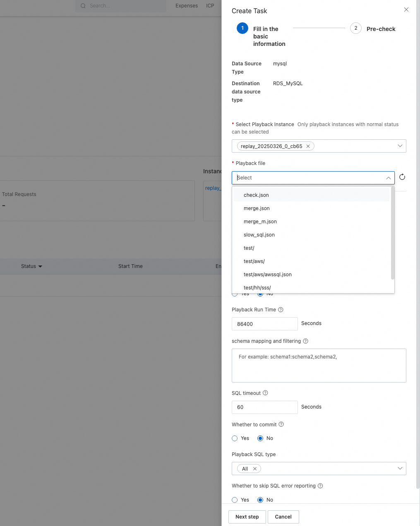Choose merge_m.json from the file list
The image size is (420, 526).
(x=312, y=222)
